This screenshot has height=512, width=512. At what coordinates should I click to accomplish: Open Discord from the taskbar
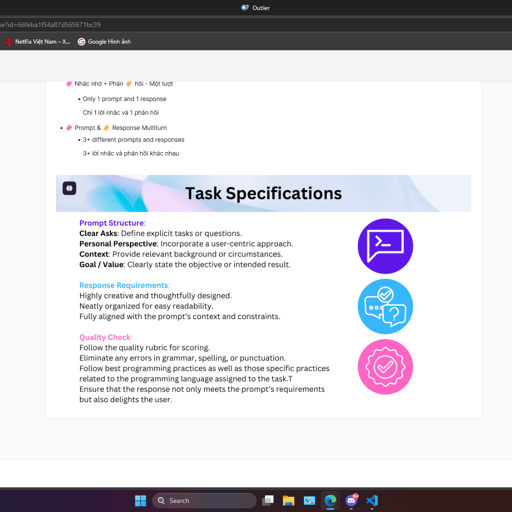point(351,500)
